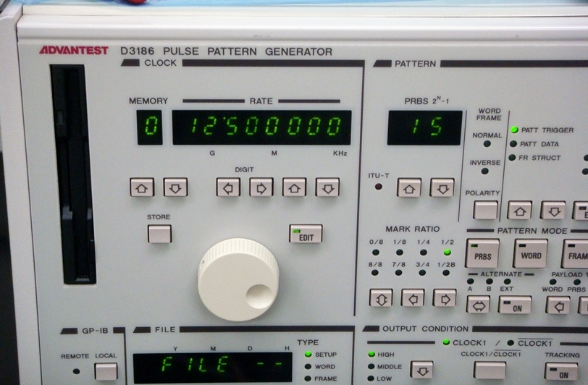Select FRAME pattern mode
This screenshot has height=385, width=588.
[575, 254]
